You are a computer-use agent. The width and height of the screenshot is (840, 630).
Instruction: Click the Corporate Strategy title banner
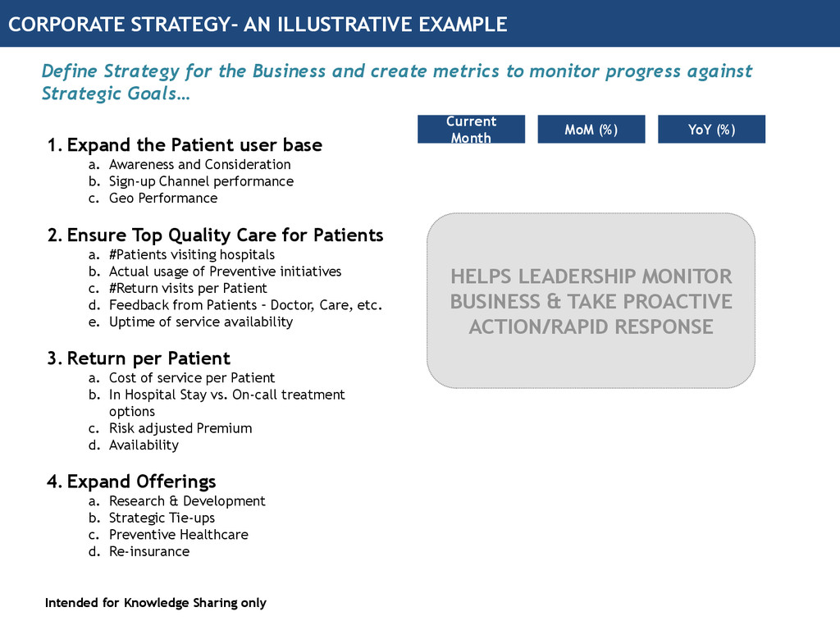[x=420, y=24]
